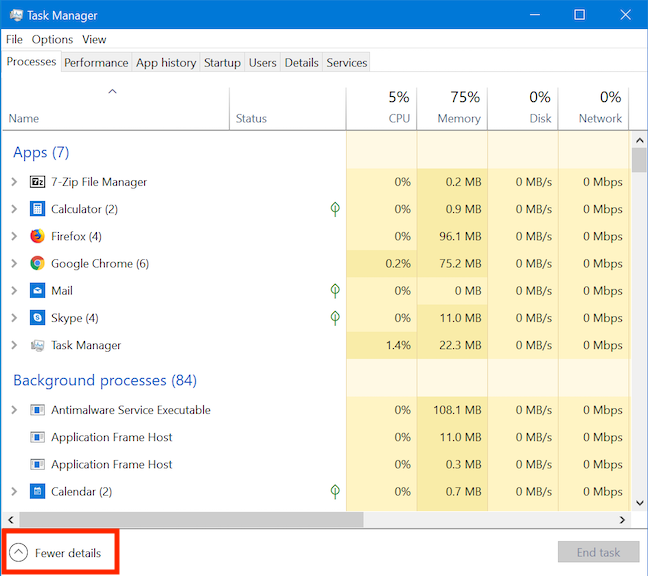Click Task Manager's 1.4% CPU value

pos(398,345)
